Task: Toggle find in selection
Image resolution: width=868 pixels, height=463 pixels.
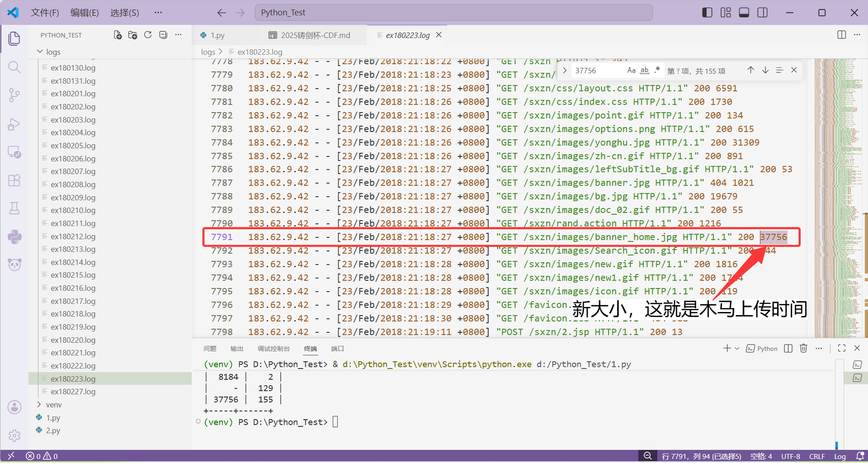Action: (779, 70)
